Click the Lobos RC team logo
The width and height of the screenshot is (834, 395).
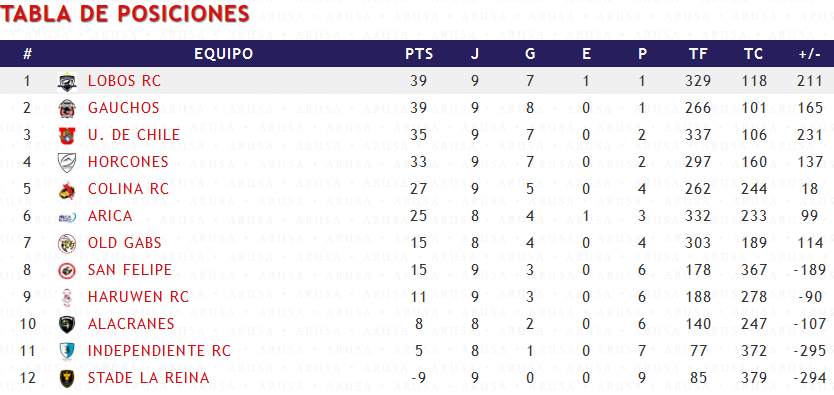point(67,81)
